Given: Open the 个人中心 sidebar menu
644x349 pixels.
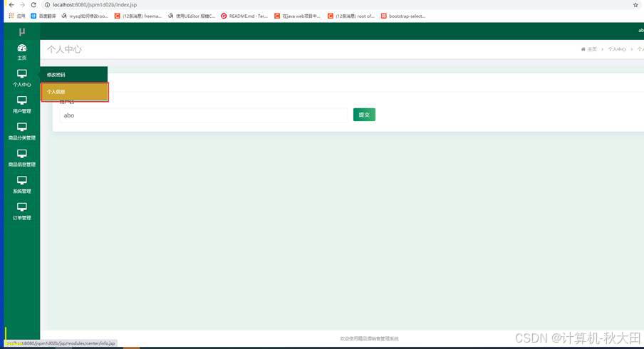Looking at the screenshot, I should pos(22,78).
